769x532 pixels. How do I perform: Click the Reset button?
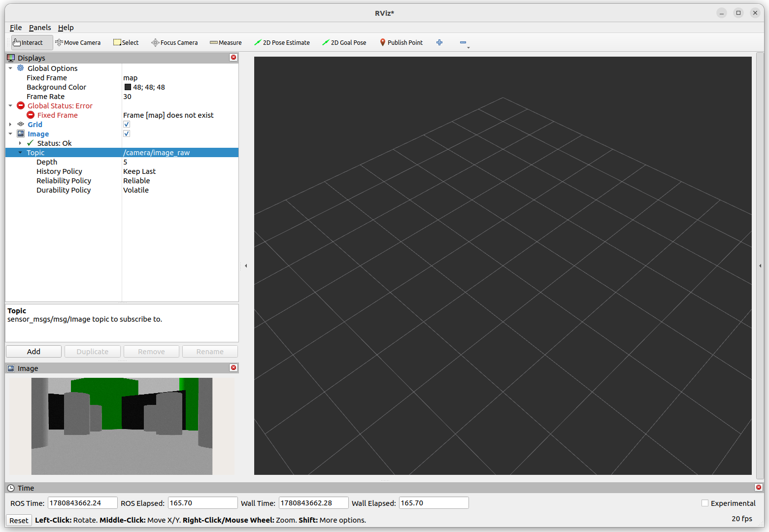[x=19, y=520]
